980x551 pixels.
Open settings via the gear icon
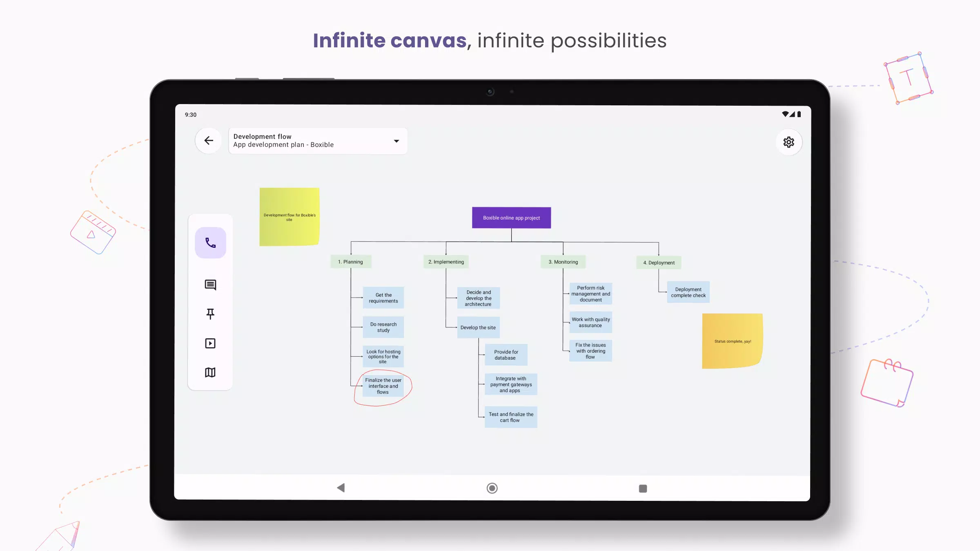788,142
